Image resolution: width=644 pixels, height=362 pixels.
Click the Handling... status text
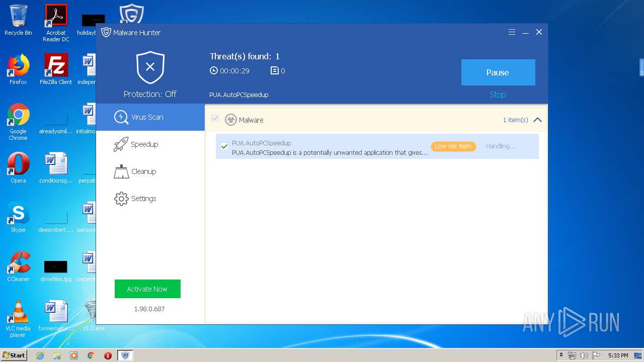pos(501,146)
